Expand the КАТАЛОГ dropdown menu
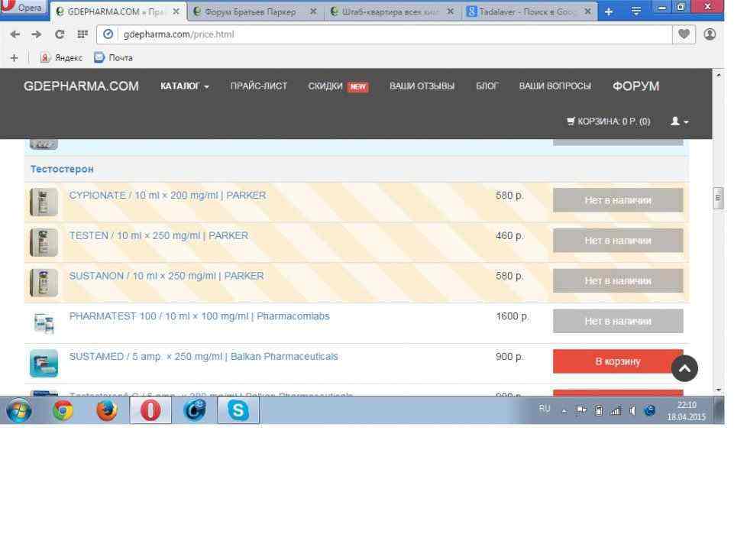The image size is (747, 560). [185, 86]
